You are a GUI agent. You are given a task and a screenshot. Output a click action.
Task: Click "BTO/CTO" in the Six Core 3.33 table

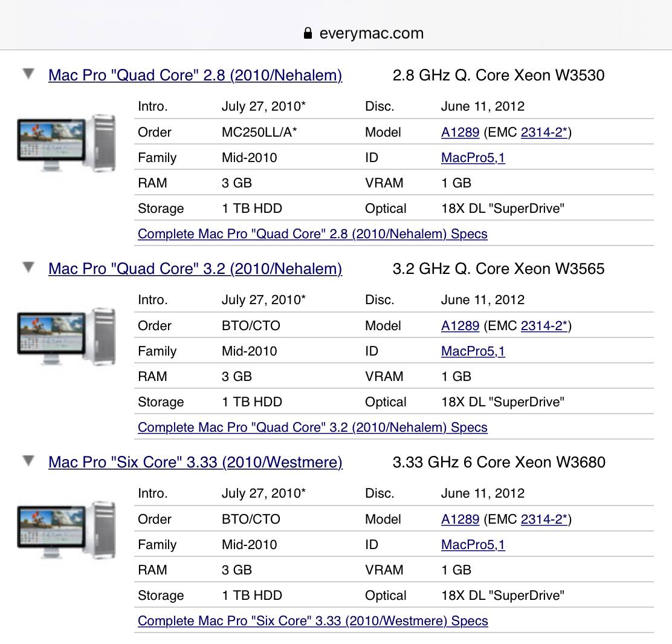[251, 519]
